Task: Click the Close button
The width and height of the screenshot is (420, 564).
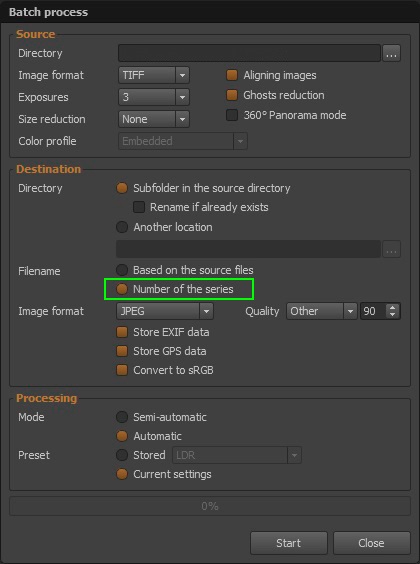Action: point(371,543)
